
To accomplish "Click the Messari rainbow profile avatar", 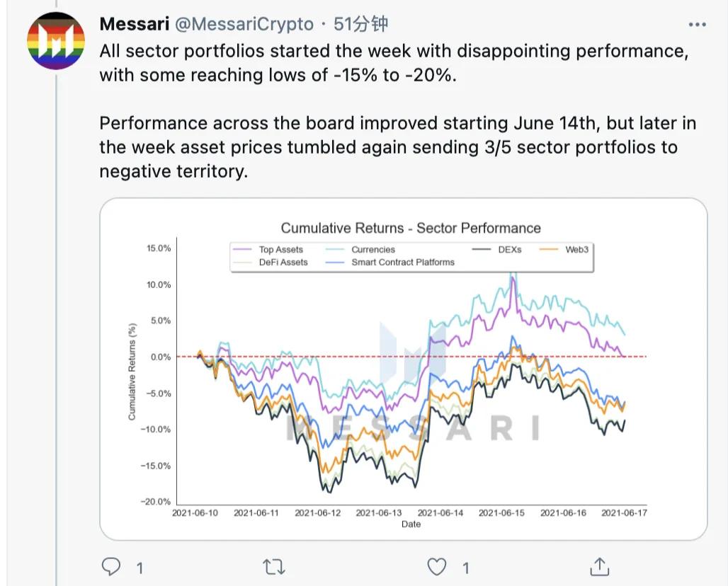I will click(x=55, y=40).
